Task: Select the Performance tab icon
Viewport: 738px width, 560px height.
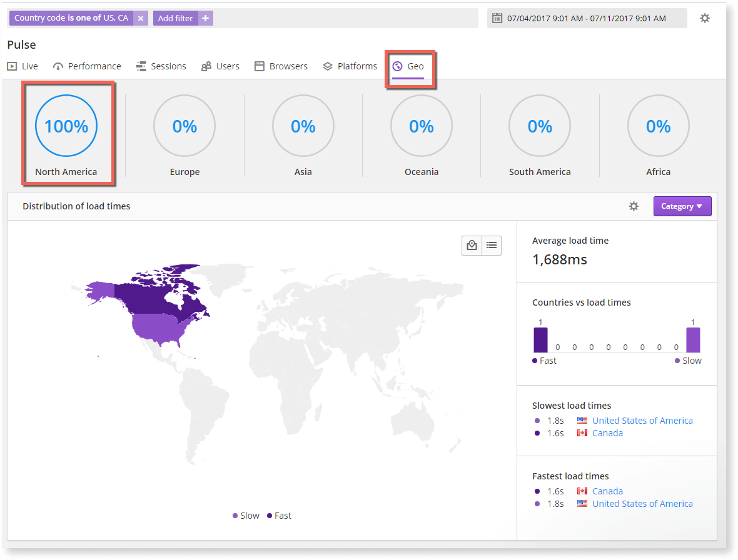Action: [x=57, y=66]
